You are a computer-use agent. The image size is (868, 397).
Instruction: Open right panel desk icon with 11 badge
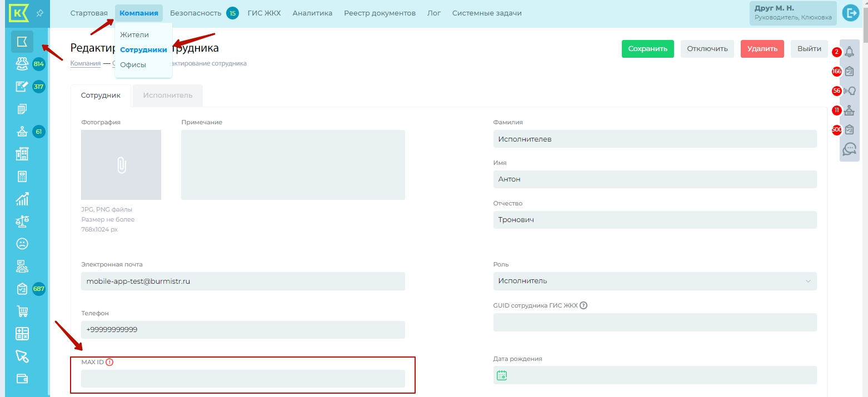[849, 110]
